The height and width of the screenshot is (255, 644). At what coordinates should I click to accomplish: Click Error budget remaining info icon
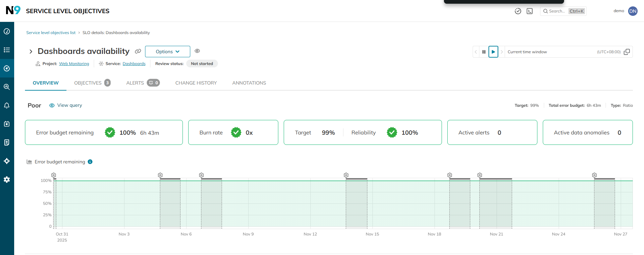click(x=90, y=162)
